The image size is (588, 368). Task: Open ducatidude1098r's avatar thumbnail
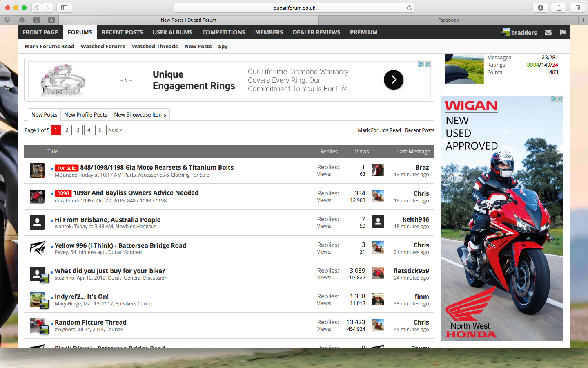pos(37,196)
